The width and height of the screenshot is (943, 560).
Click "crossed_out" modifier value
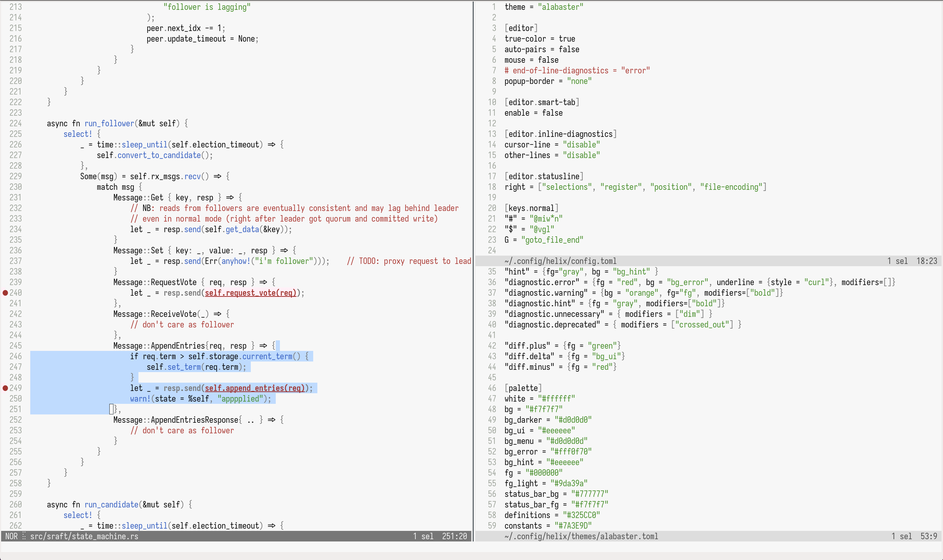click(x=702, y=324)
